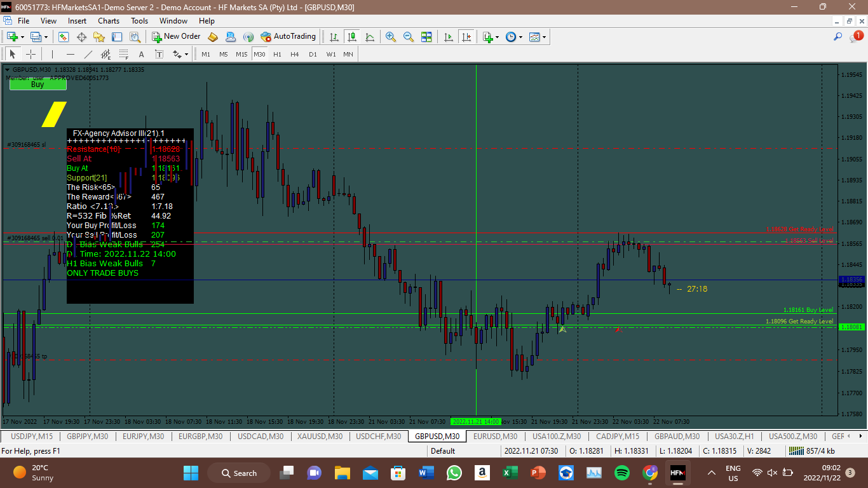Toggle chart Auto Scroll
Viewport: 868px width, 488px height.
(449, 37)
